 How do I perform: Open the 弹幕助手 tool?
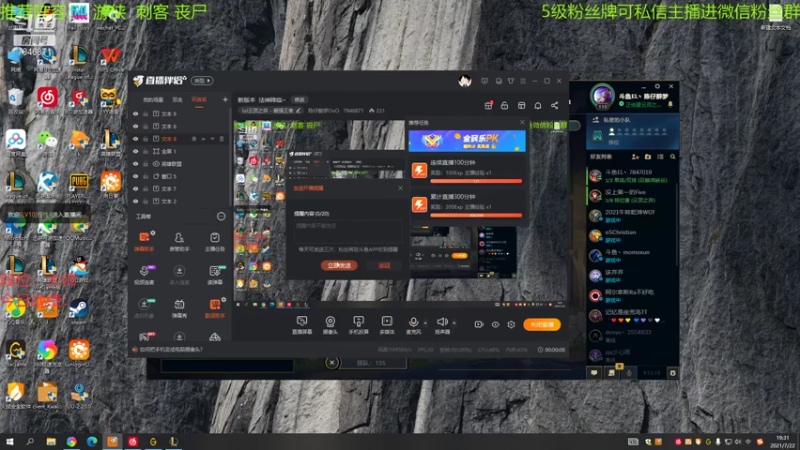(144, 242)
